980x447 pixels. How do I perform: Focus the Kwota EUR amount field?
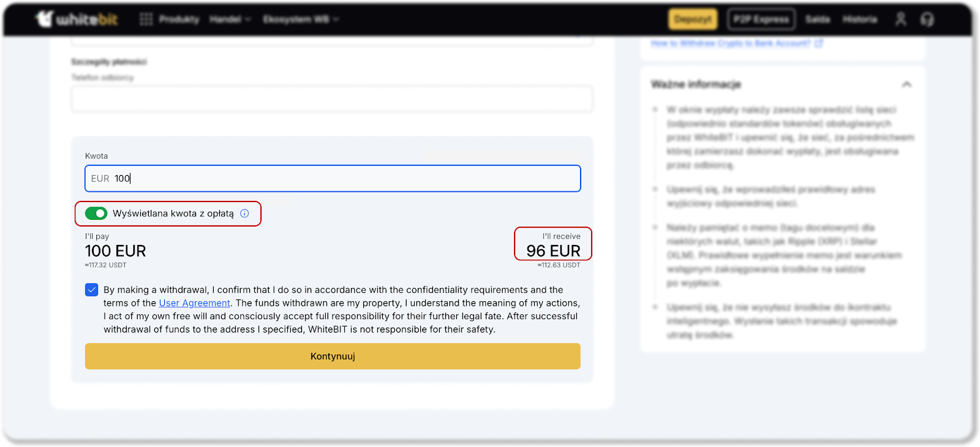point(343,179)
